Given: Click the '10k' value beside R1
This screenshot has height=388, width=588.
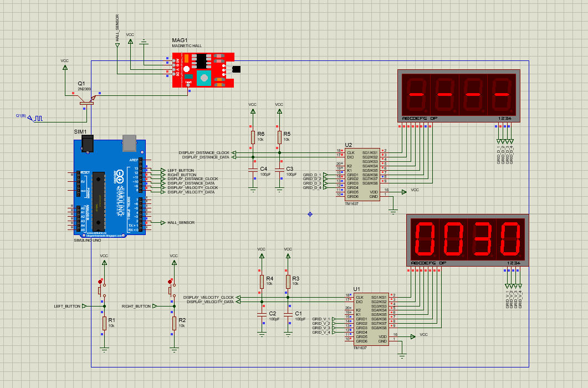Looking at the screenshot, I should (111, 326).
